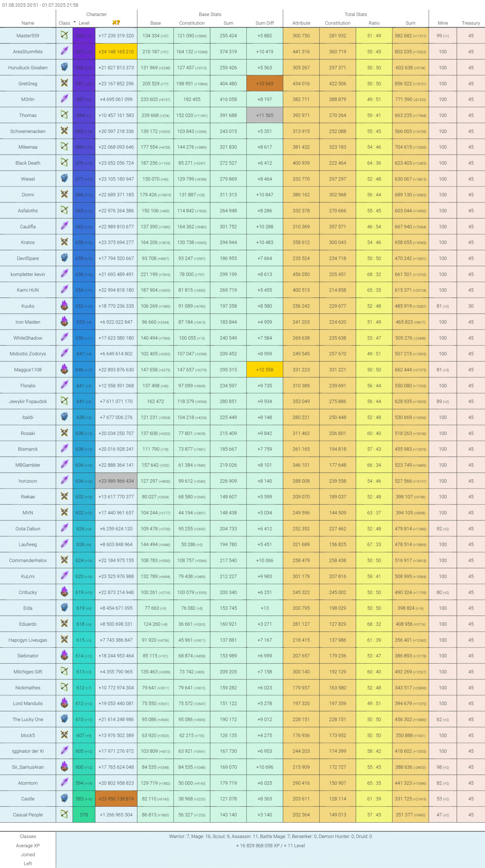The width and height of the screenshot is (485, 868).
Task: Sort by the Treasury column header
Action: coord(470,23)
